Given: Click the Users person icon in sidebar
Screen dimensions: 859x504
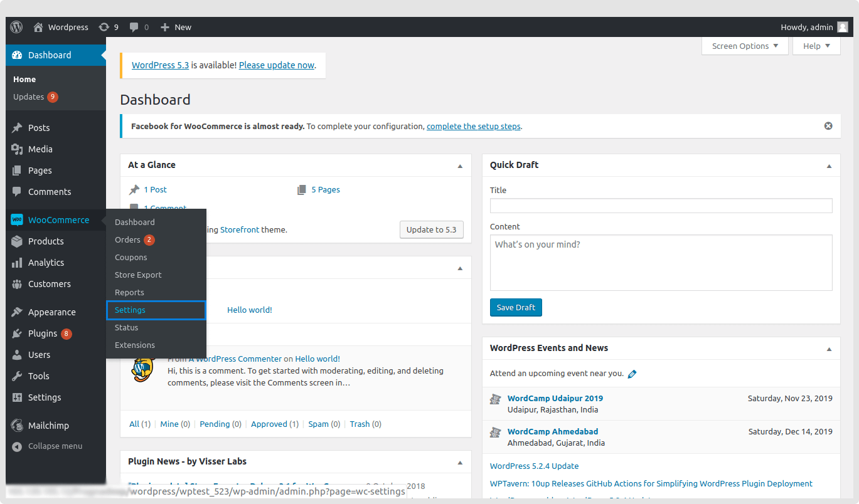Looking at the screenshot, I should pyautogui.click(x=17, y=355).
